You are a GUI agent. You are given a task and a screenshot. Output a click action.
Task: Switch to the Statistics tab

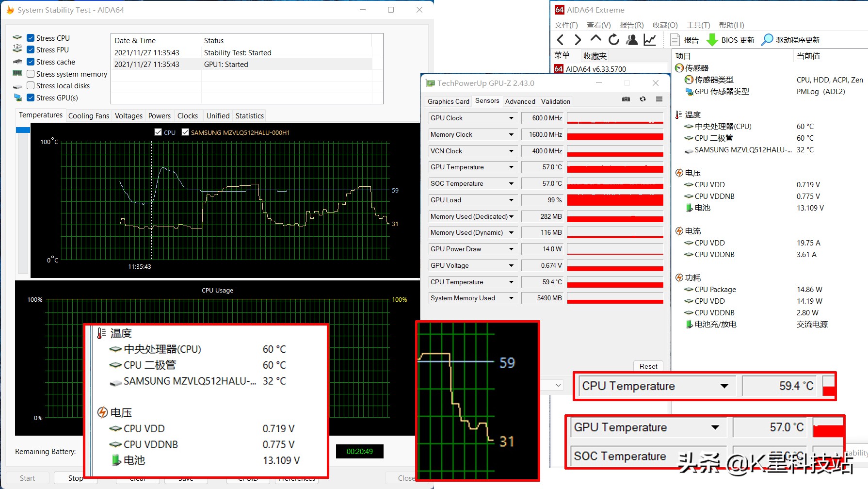click(250, 116)
